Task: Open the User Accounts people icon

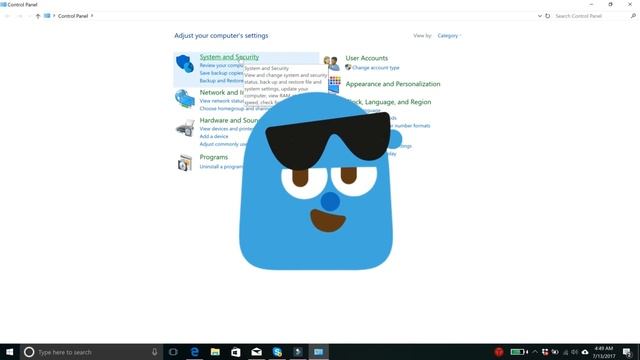Action: 331,63
